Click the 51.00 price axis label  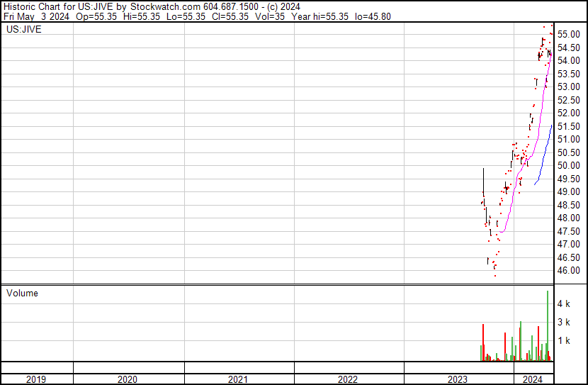coord(568,139)
